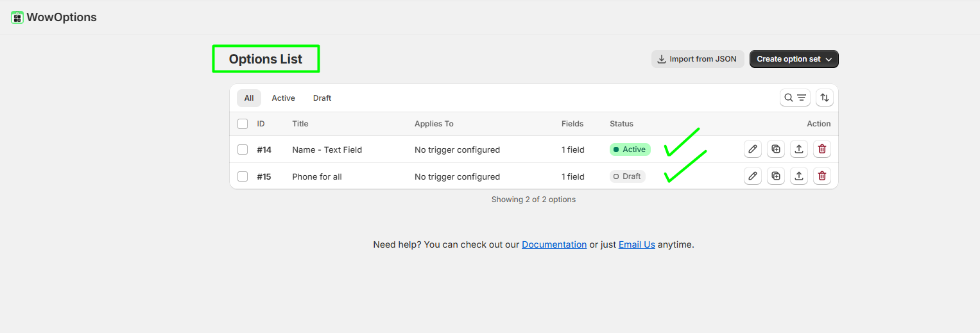
Task: Tick the checkbox for row #14
Action: [x=243, y=149]
